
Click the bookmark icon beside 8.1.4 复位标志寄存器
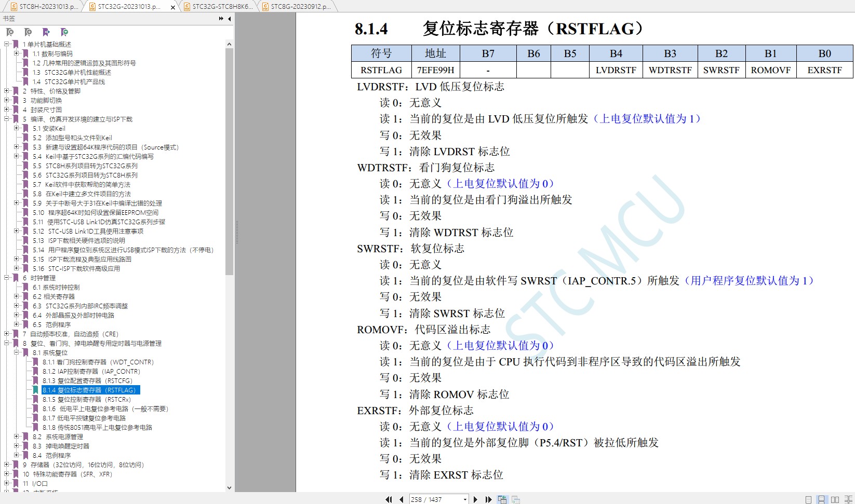(x=35, y=390)
